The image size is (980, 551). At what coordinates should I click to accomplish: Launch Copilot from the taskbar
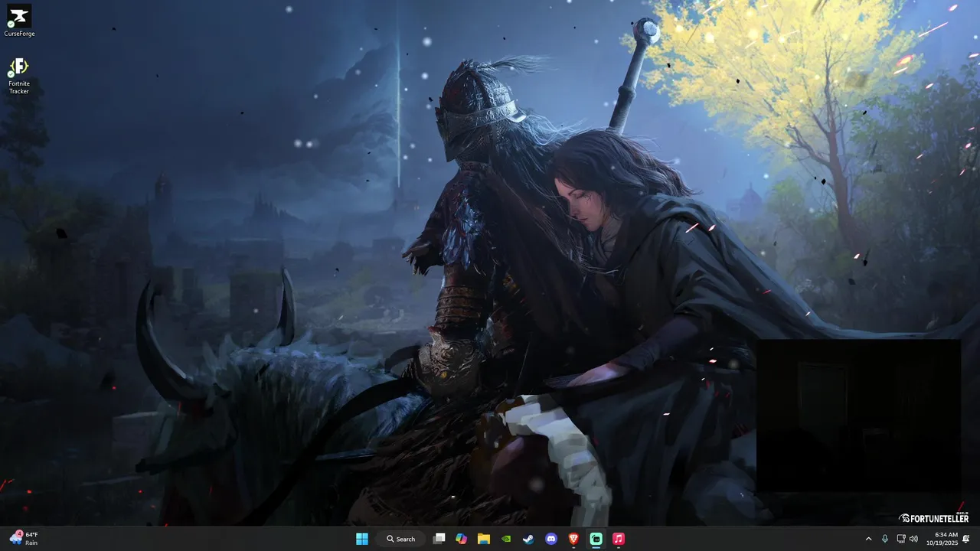pos(461,539)
